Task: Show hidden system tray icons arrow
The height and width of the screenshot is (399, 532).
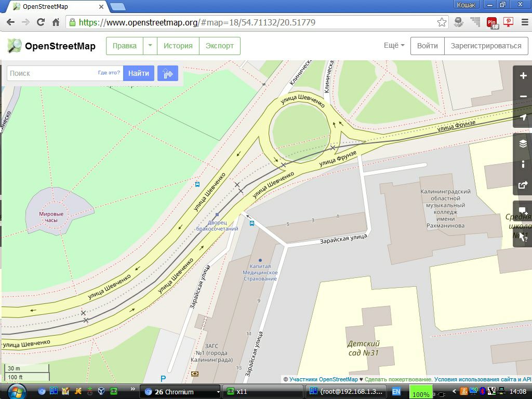Action: point(454,392)
